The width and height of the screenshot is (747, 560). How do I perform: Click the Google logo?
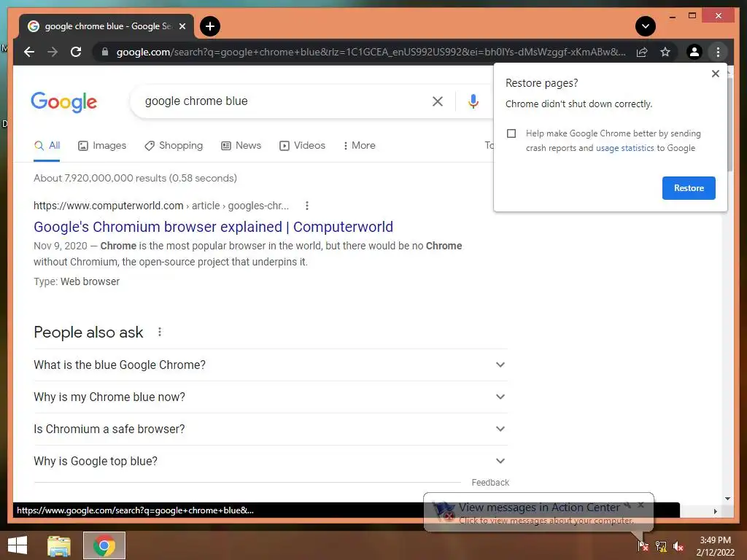click(64, 102)
